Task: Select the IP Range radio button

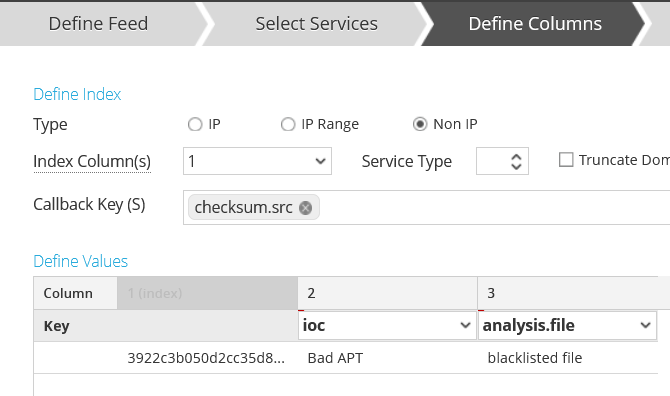Action: click(288, 124)
